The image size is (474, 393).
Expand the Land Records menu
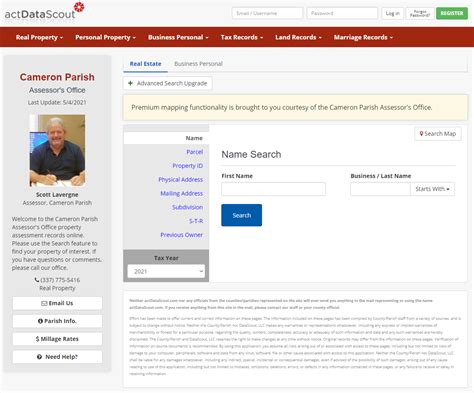coord(298,37)
